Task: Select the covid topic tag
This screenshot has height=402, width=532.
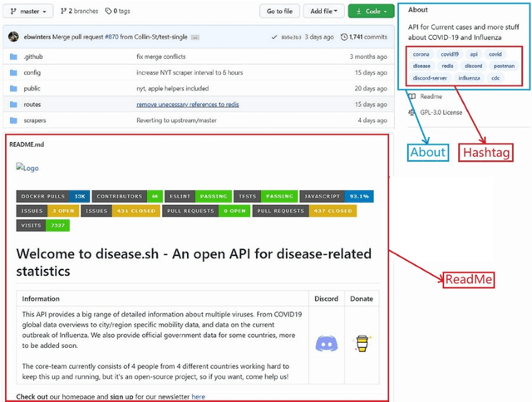Action: coord(495,54)
